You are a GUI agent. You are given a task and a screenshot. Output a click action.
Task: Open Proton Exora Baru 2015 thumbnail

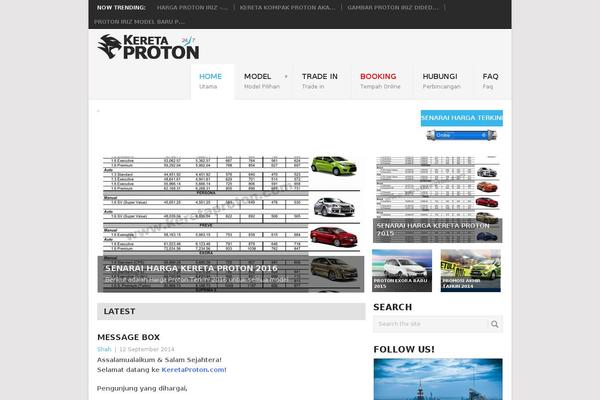[x=402, y=271]
